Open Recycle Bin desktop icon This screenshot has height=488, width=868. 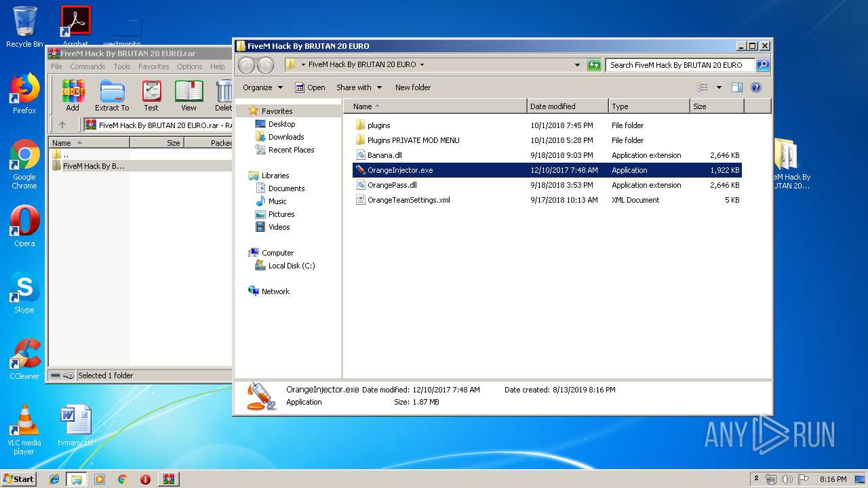click(24, 27)
